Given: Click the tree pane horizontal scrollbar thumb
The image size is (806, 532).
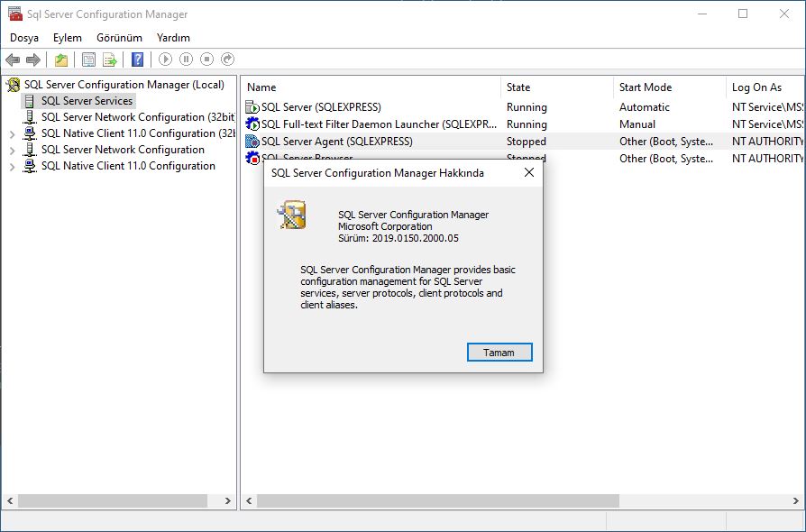Looking at the screenshot, I should (x=113, y=500).
